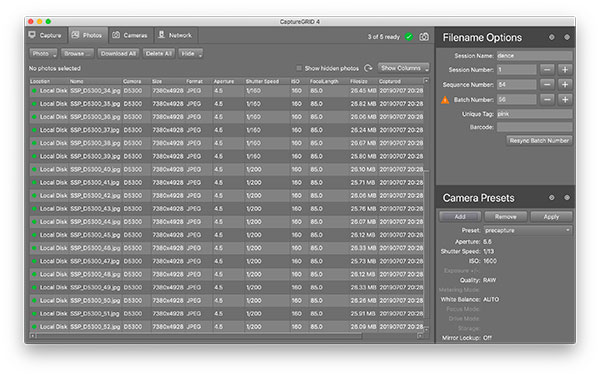Click the Filename Options panel close icon
Screen dimensions: 600x376
tap(567, 37)
